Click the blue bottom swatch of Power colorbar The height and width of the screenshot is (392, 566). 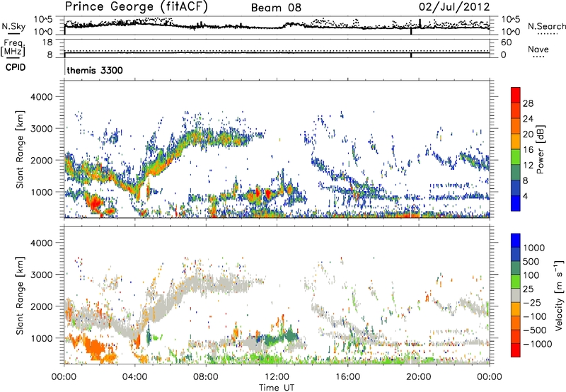(x=516, y=203)
